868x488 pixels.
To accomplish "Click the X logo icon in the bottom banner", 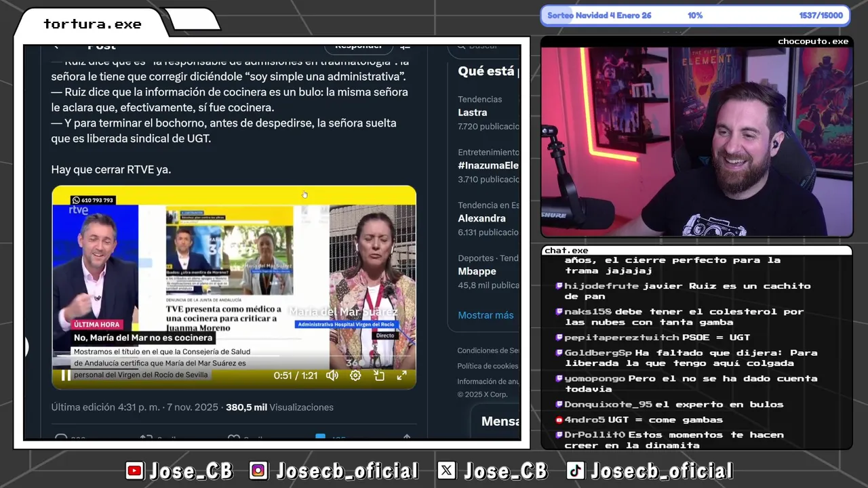I will coord(447,471).
